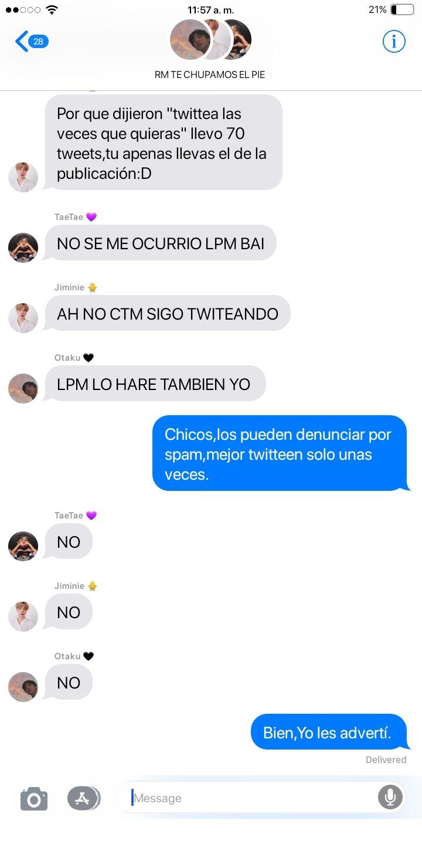The height and width of the screenshot is (868, 422).
Task: Tap TaeTae's avatar beside NO SE ME OCURRIO
Action: 23,247
